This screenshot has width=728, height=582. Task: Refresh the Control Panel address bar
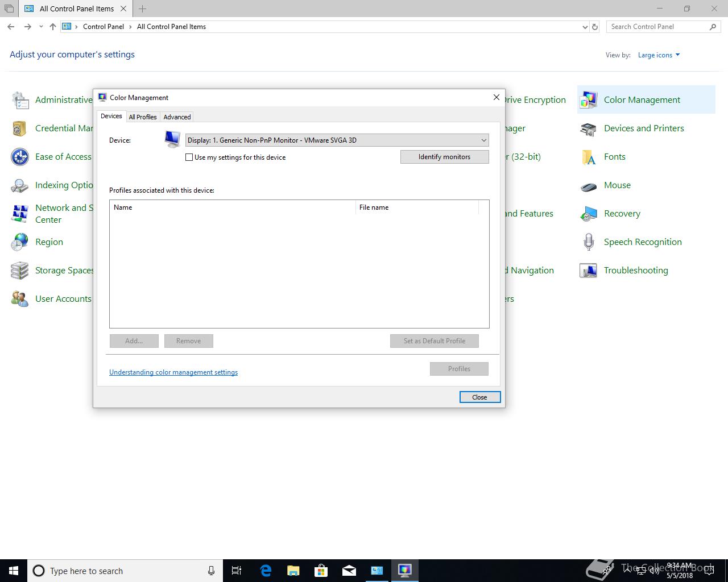[595, 27]
